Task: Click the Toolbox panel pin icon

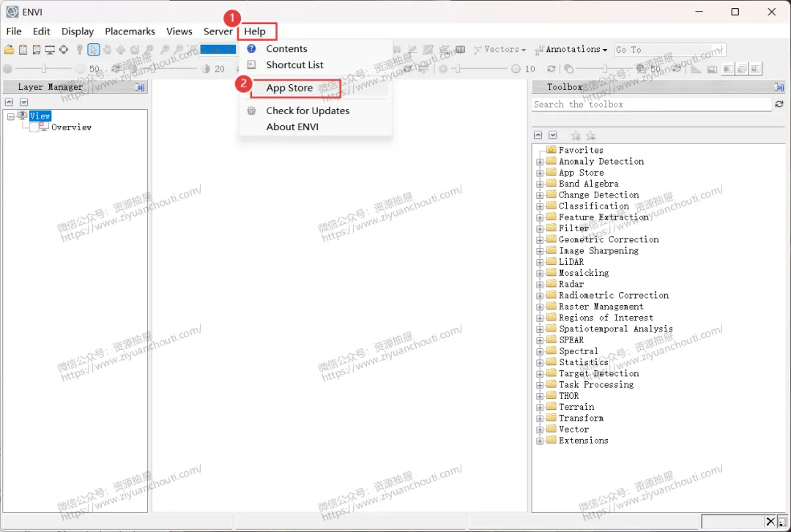Action: 779,87
